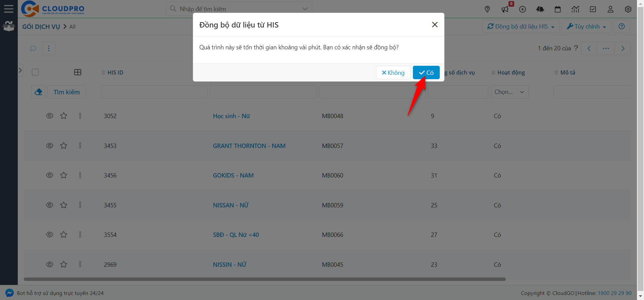This screenshot has width=644, height=300.
Task: Click the quick create plus icon
Action: click(523, 9)
